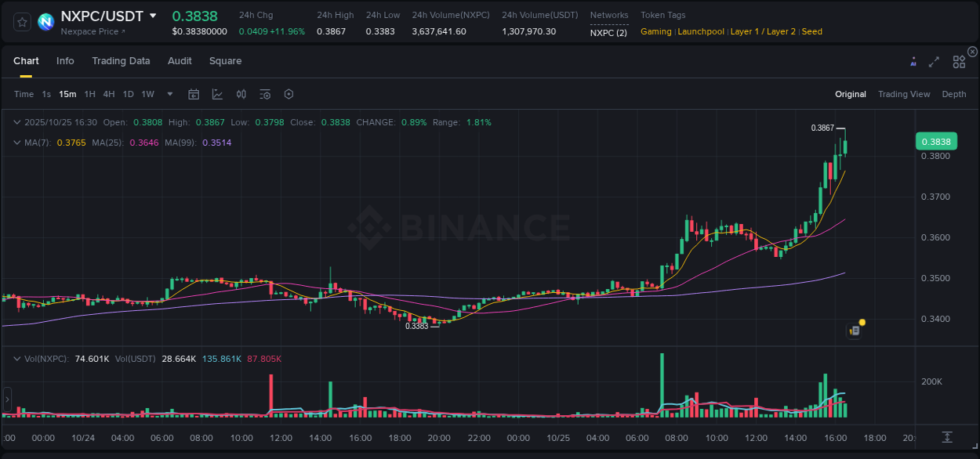Open the chart settings hexagon icon

[x=289, y=94]
